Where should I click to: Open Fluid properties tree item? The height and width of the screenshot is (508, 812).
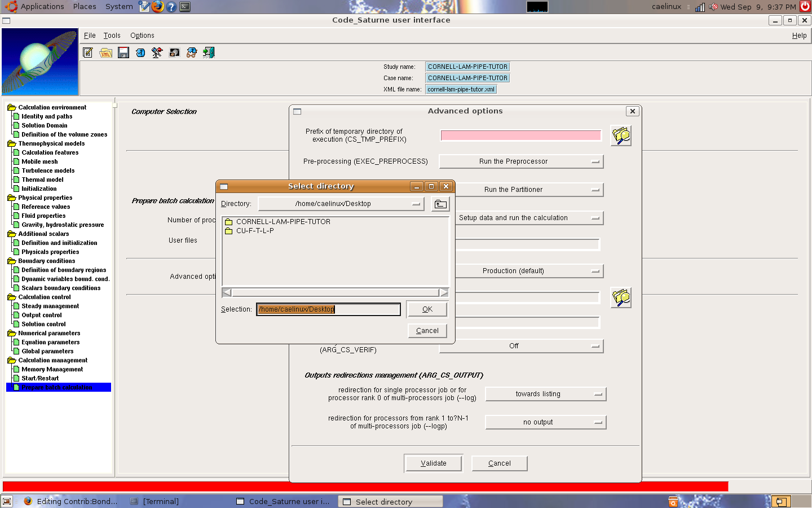click(43, 216)
